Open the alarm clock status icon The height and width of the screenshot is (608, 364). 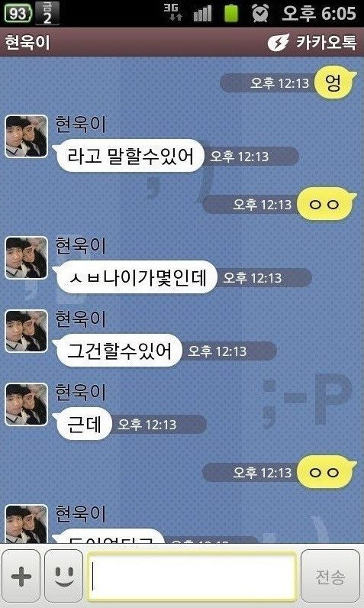pyautogui.click(x=260, y=13)
